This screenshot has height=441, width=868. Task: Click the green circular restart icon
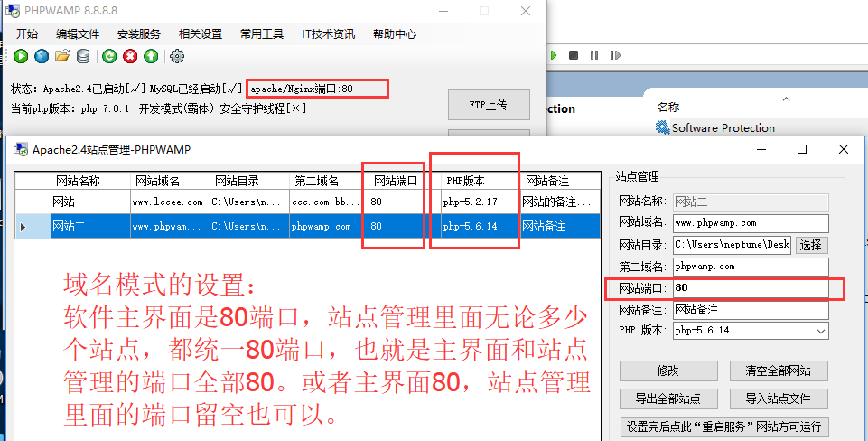pos(109,56)
